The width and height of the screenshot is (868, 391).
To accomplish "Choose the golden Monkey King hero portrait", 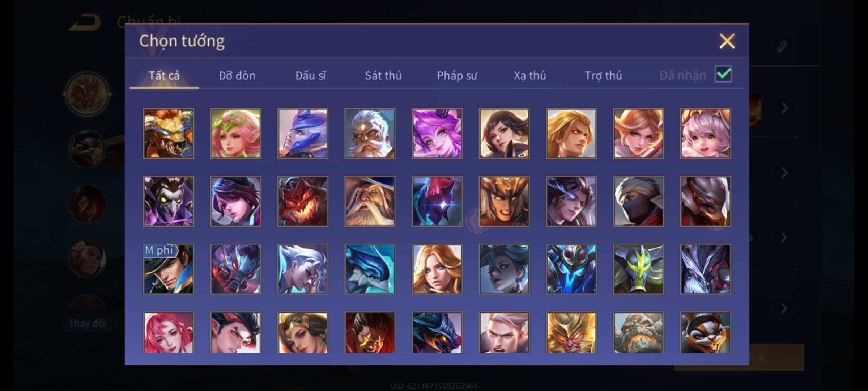I will coord(571,332).
